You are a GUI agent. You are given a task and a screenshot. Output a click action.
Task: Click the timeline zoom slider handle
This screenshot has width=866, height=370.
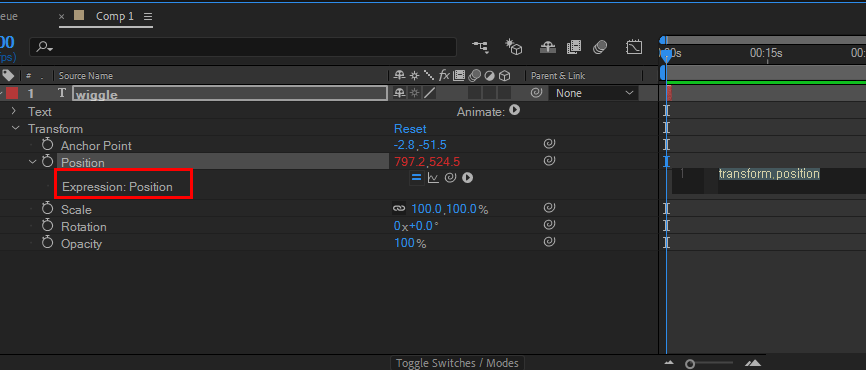(689, 363)
